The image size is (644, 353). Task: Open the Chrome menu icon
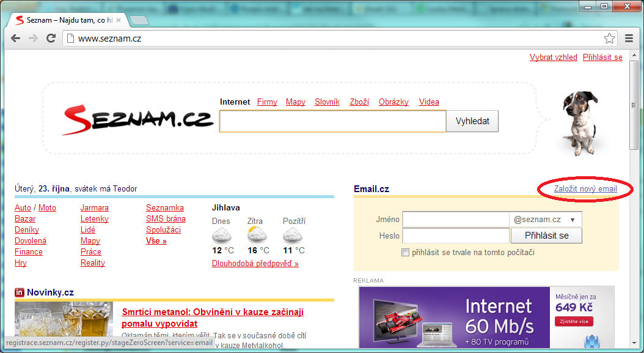pos(629,39)
